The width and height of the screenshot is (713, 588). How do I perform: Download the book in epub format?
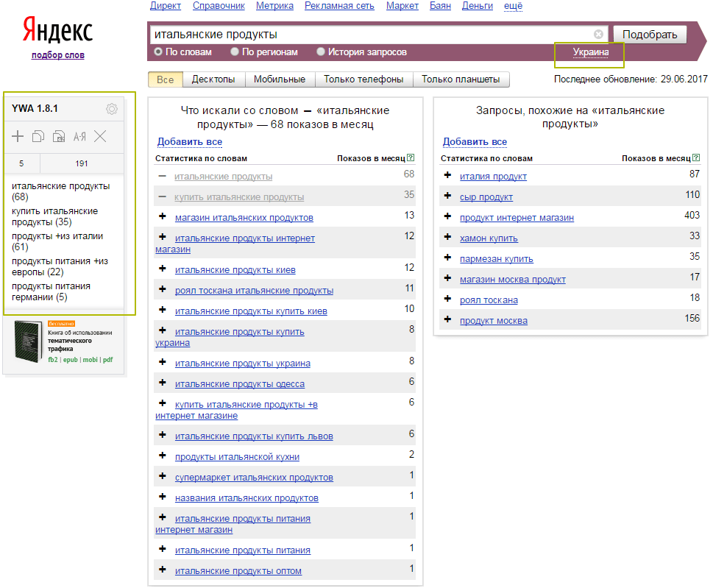71,360
